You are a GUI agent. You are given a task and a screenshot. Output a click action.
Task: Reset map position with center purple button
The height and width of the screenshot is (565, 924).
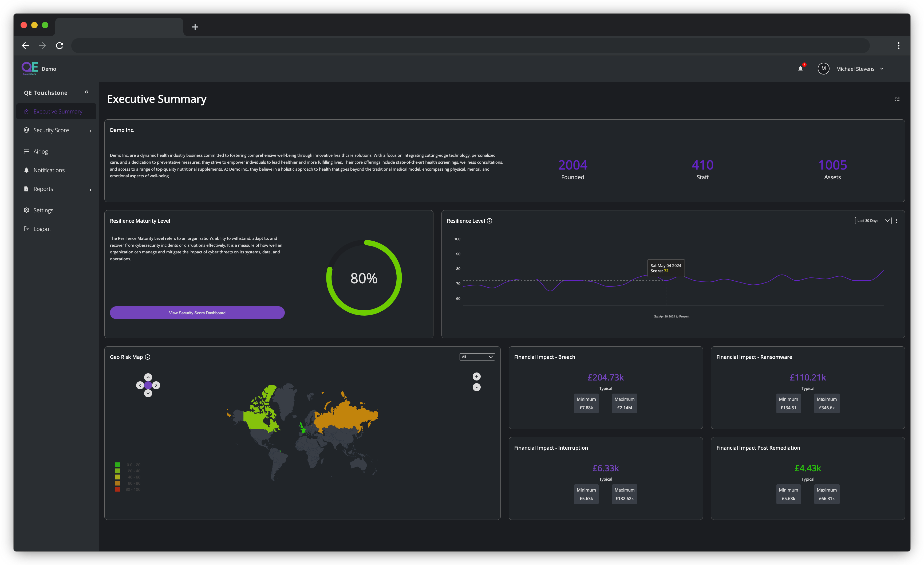tap(148, 385)
